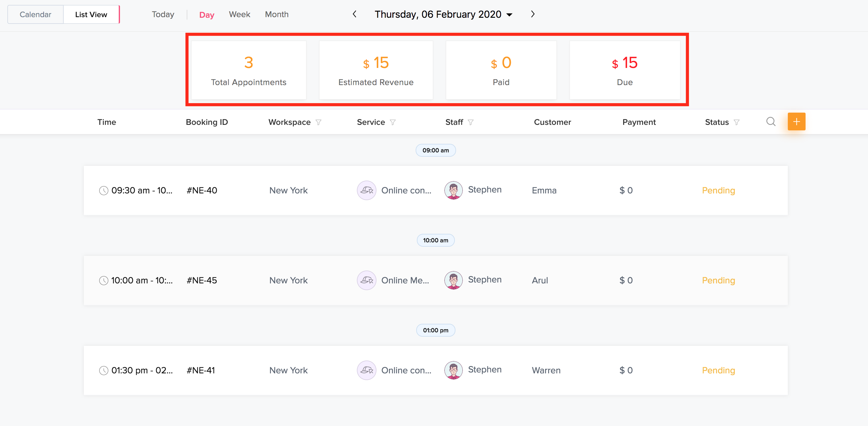Click the search magnifier icon
The height and width of the screenshot is (426, 868).
[771, 122]
